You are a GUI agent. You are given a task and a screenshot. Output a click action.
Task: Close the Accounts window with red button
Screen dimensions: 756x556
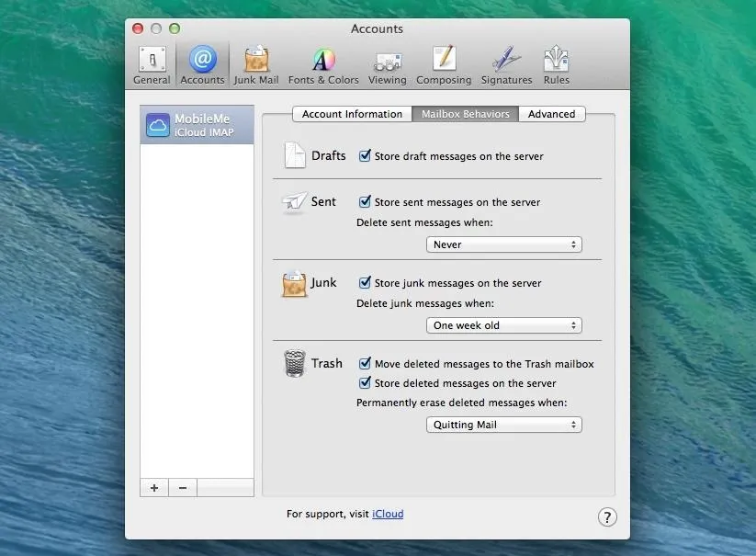(x=138, y=28)
